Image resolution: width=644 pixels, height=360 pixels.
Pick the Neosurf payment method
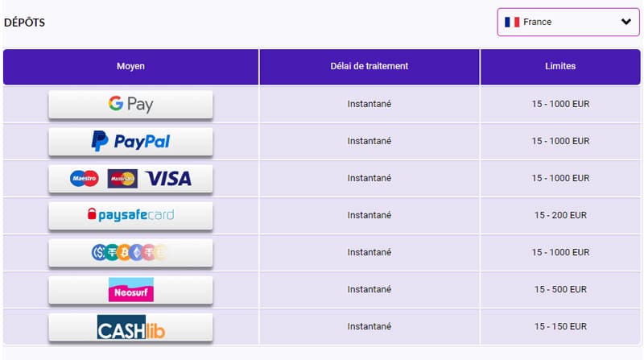tap(130, 289)
